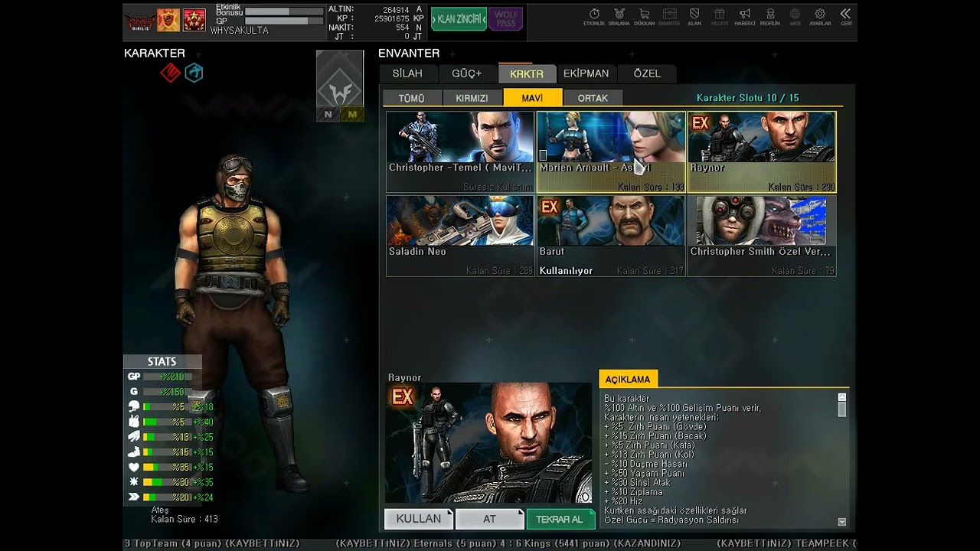Select the blue team character icon
This screenshot has height=551, width=980.
coord(194,73)
